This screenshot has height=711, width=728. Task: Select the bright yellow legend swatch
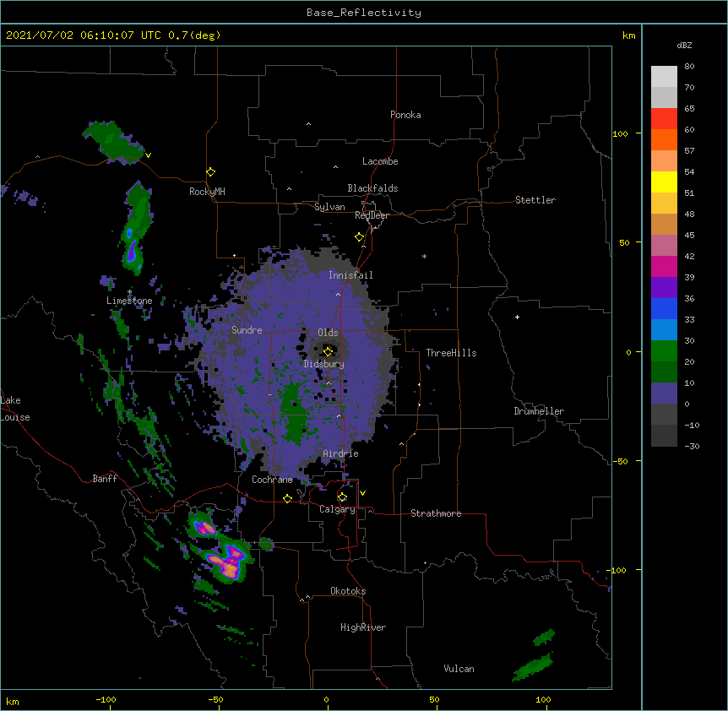tap(664, 182)
